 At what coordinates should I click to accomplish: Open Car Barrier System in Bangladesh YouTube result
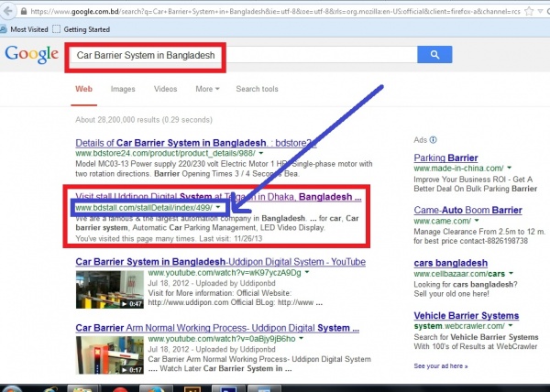tap(221, 262)
